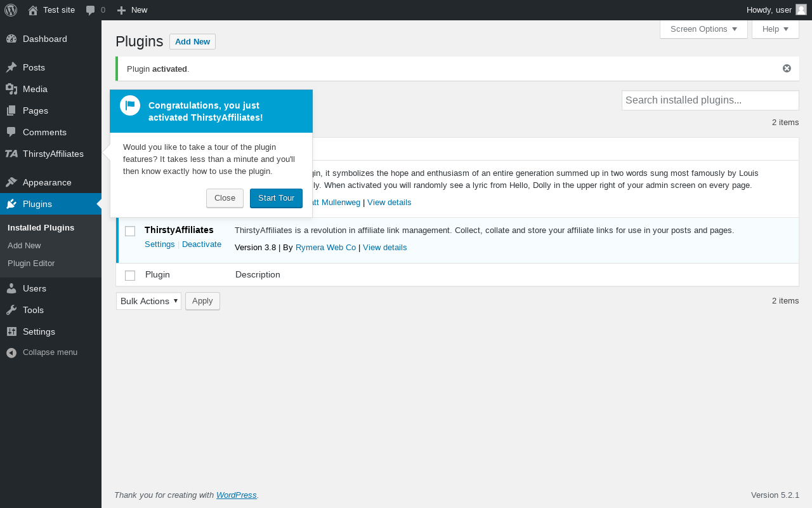Select the Plugins sidebar menu
812x508 pixels.
click(x=51, y=204)
